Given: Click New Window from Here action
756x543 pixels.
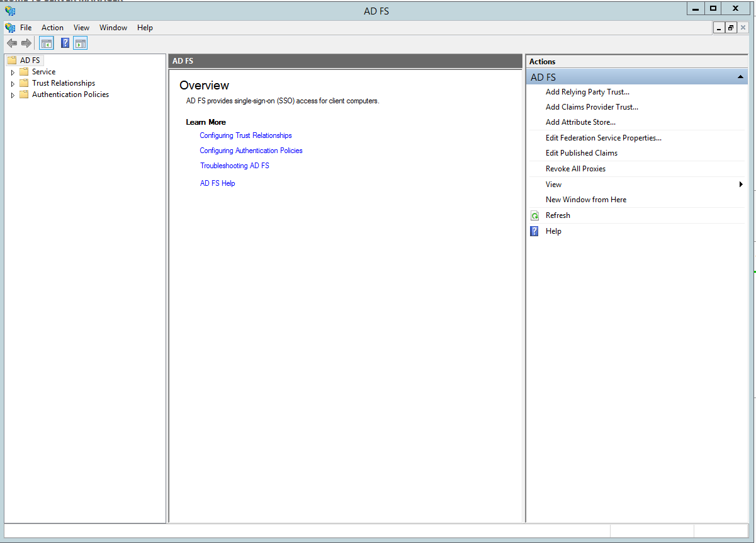Looking at the screenshot, I should [586, 200].
